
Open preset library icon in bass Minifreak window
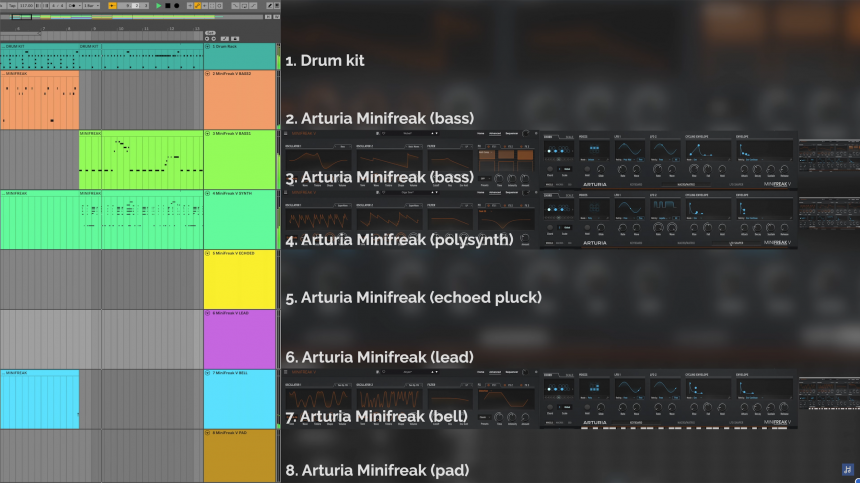click(377, 133)
